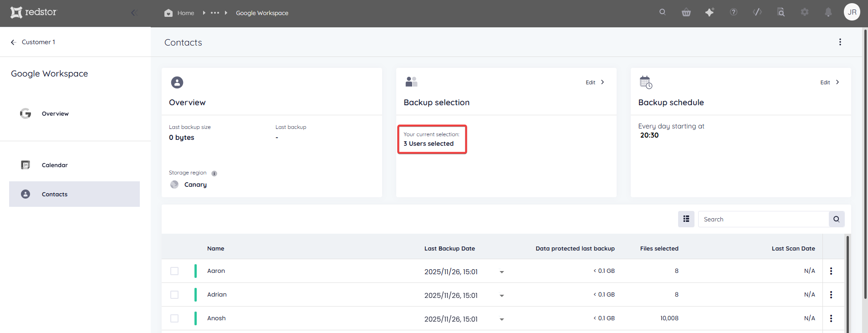Click the 20:30 schedule time
868x333 pixels.
[649, 135]
